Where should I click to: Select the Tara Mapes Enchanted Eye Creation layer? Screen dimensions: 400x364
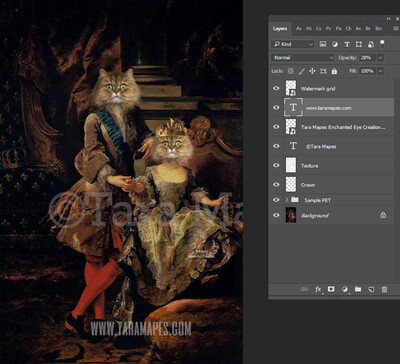point(343,127)
